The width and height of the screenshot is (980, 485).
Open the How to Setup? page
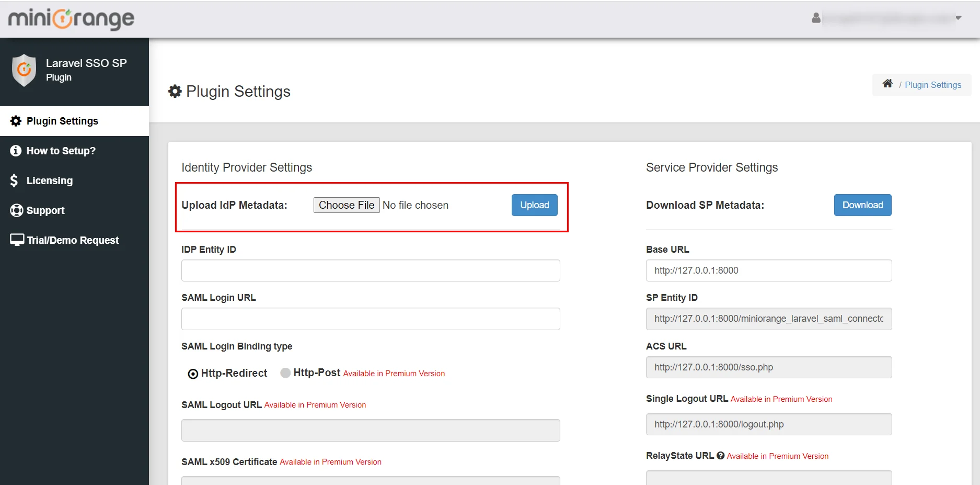61,151
